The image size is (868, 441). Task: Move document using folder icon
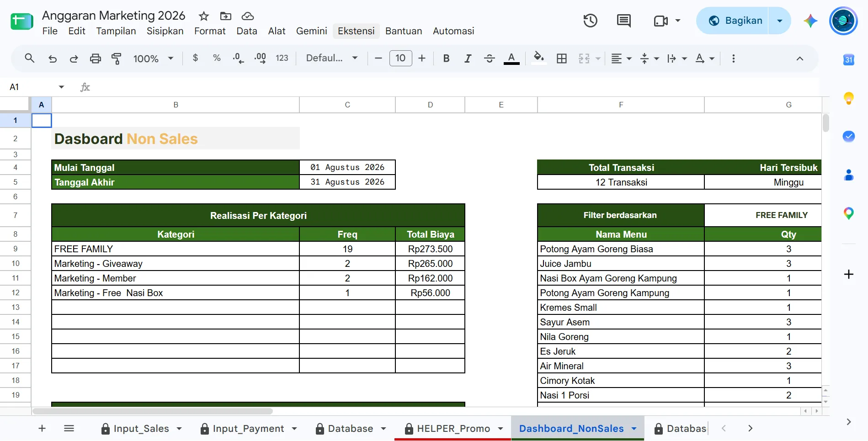[226, 16]
